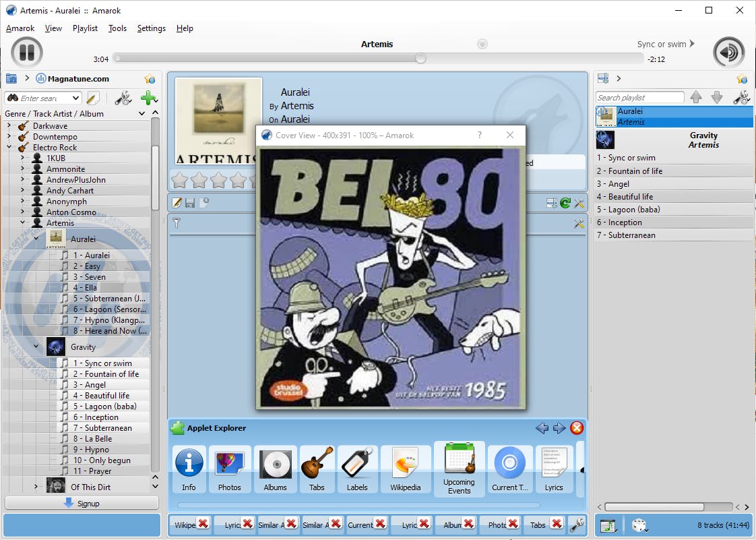Expand the Downtempo genre

pos(9,137)
